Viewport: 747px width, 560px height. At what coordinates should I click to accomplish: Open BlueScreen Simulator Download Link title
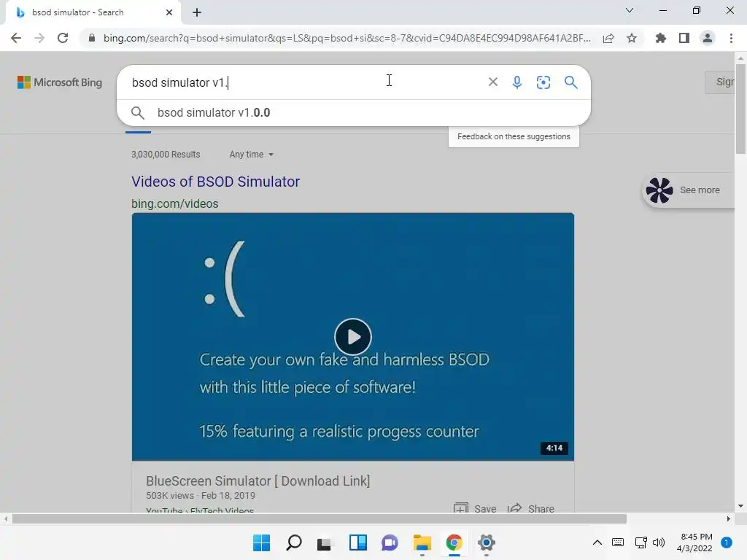click(x=258, y=481)
